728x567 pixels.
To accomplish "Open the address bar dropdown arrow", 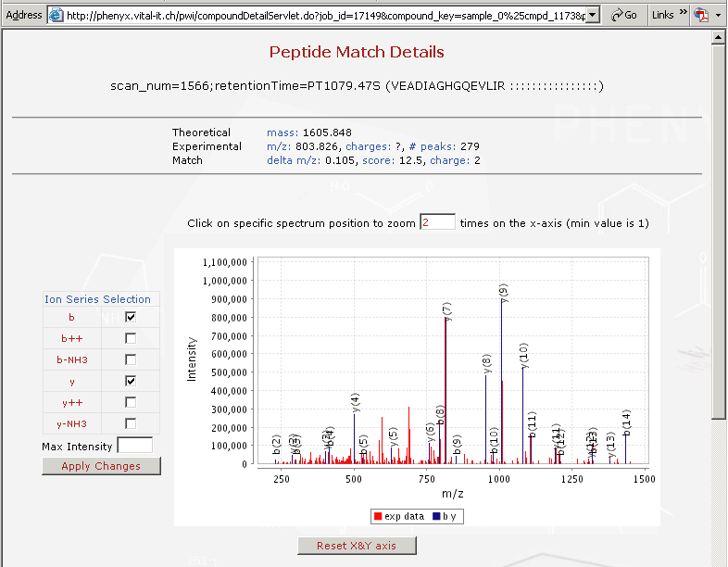I will click(x=592, y=15).
